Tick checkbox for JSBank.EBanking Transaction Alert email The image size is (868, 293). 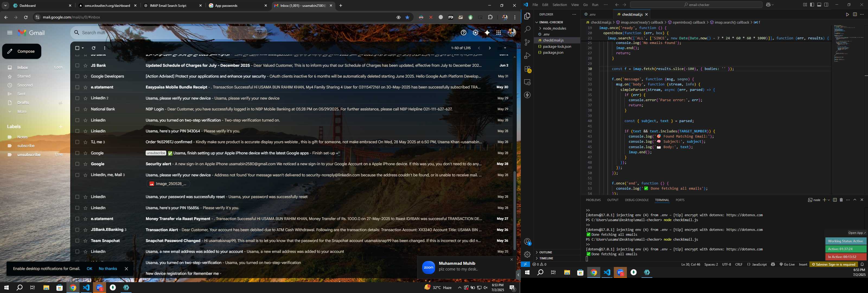pyautogui.click(x=77, y=230)
